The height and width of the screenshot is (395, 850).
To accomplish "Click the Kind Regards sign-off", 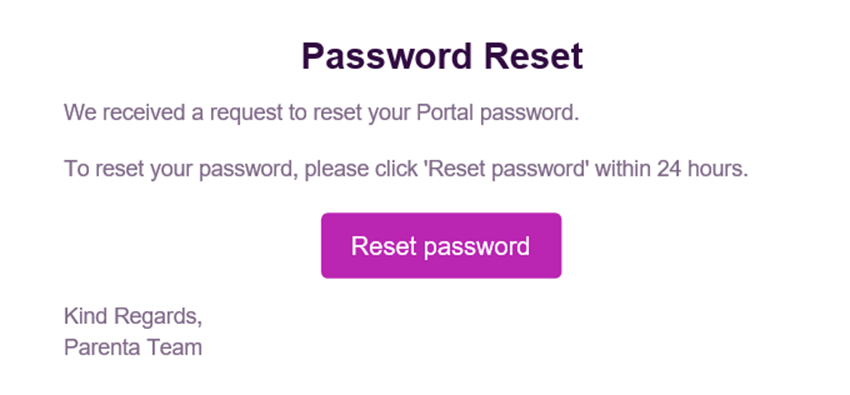I will pos(133,316).
